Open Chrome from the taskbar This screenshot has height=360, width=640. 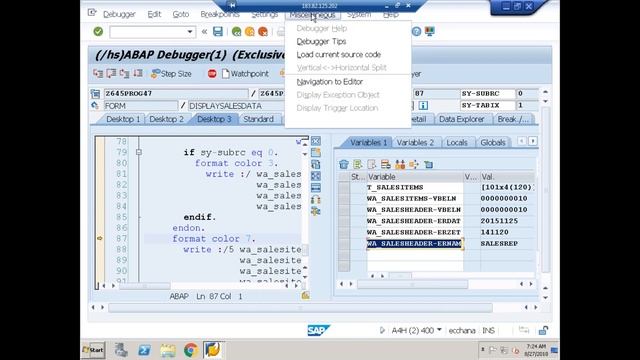tap(190, 350)
